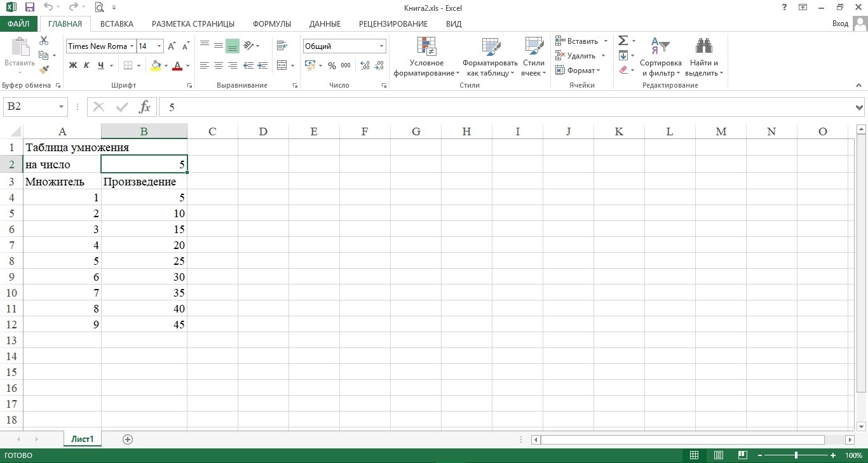Image resolution: width=868 pixels, height=463 pixels.
Task: Toggle bold Ж formatting
Action: pos(73,65)
